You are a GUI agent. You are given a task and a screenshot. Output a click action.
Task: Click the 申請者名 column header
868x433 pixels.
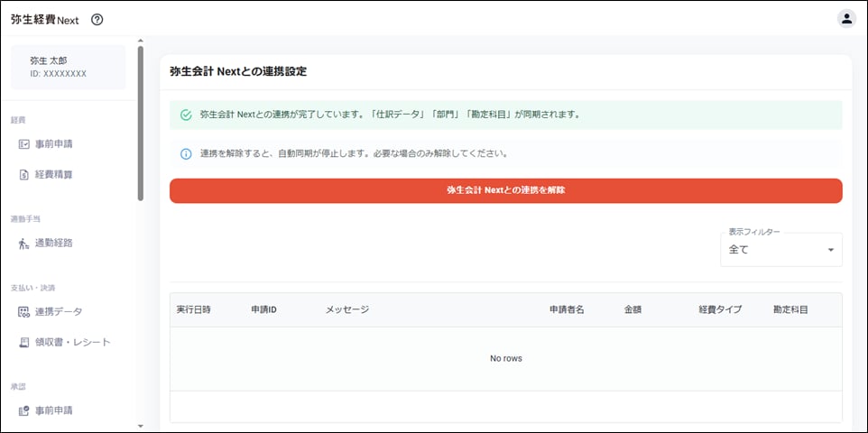tap(567, 310)
